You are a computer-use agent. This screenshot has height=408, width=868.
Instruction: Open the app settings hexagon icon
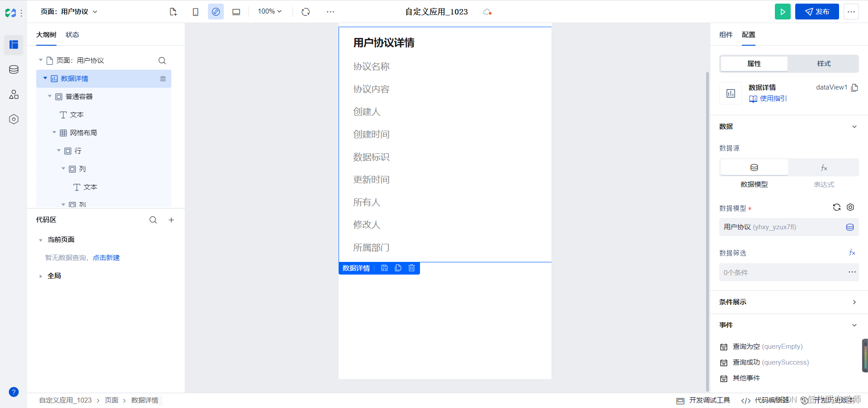(14, 119)
